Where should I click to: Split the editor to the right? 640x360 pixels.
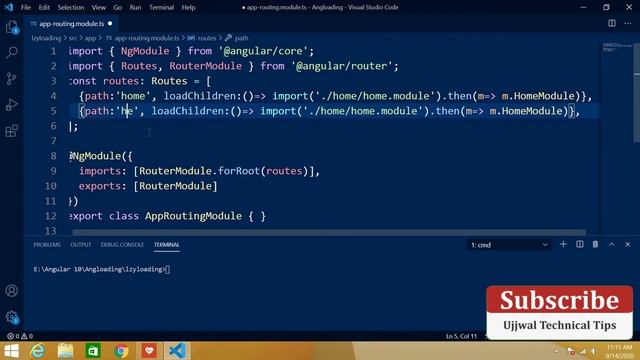(x=612, y=23)
